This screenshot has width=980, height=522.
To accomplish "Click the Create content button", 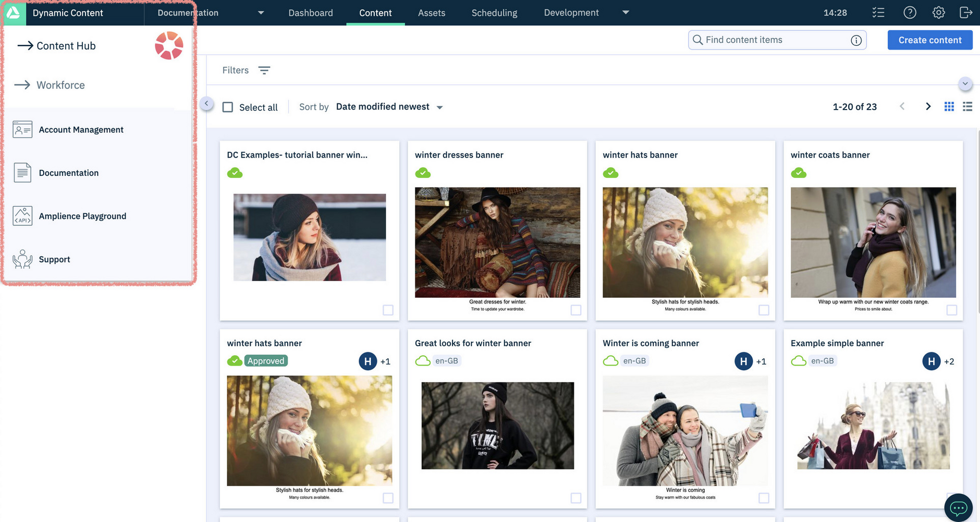I will click(929, 40).
